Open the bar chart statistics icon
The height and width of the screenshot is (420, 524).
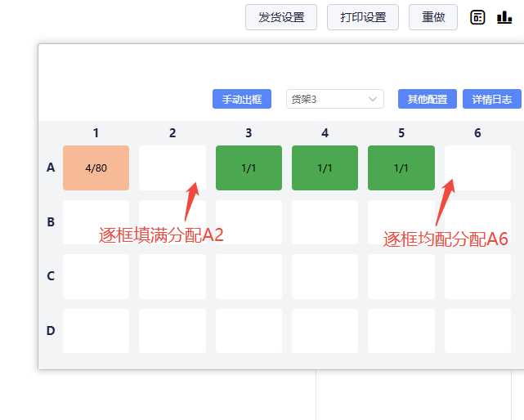(x=504, y=17)
